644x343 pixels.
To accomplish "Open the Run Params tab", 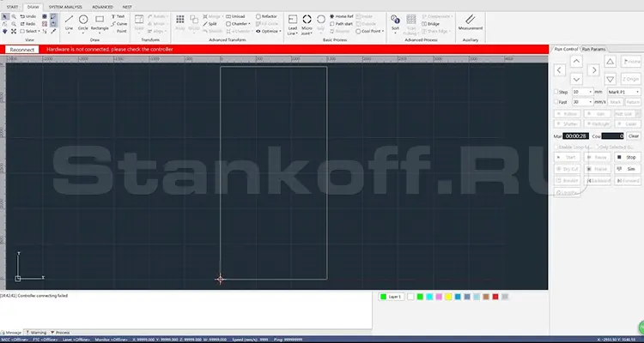I will (x=593, y=49).
